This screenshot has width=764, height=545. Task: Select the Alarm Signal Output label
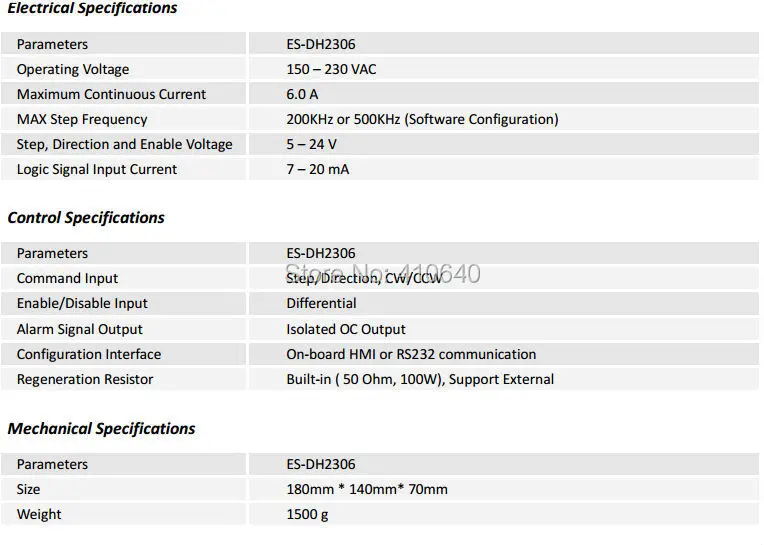(80, 329)
